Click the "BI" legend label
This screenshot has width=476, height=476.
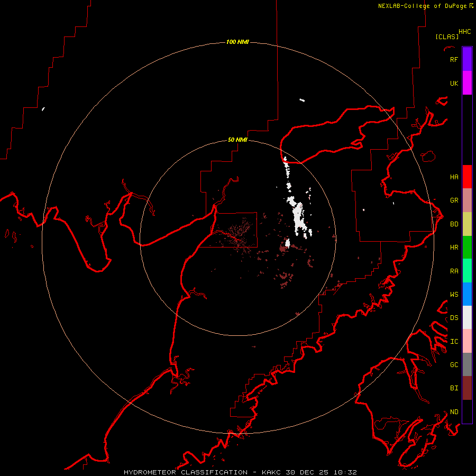[454, 388]
